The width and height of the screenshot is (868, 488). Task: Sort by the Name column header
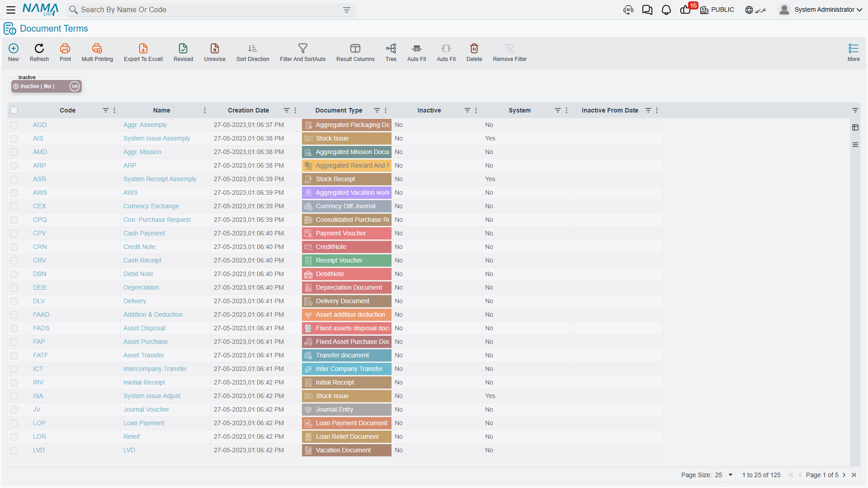[161, 110]
